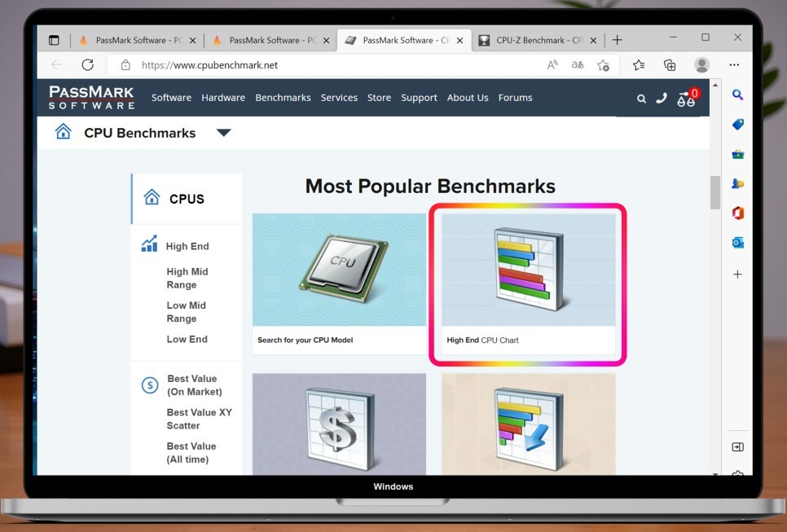
Task: Switch to the first PassMark Software tab
Action: [x=138, y=40]
